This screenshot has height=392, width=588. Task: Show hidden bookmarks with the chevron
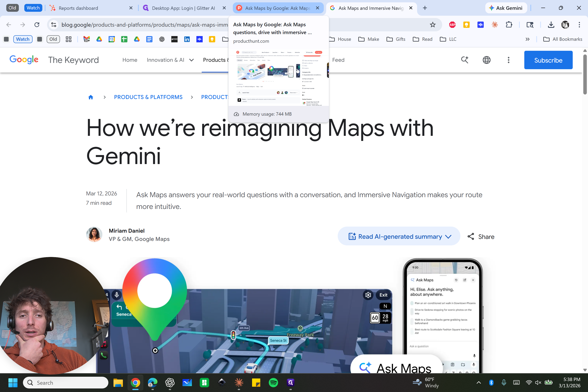coord(527,39)
